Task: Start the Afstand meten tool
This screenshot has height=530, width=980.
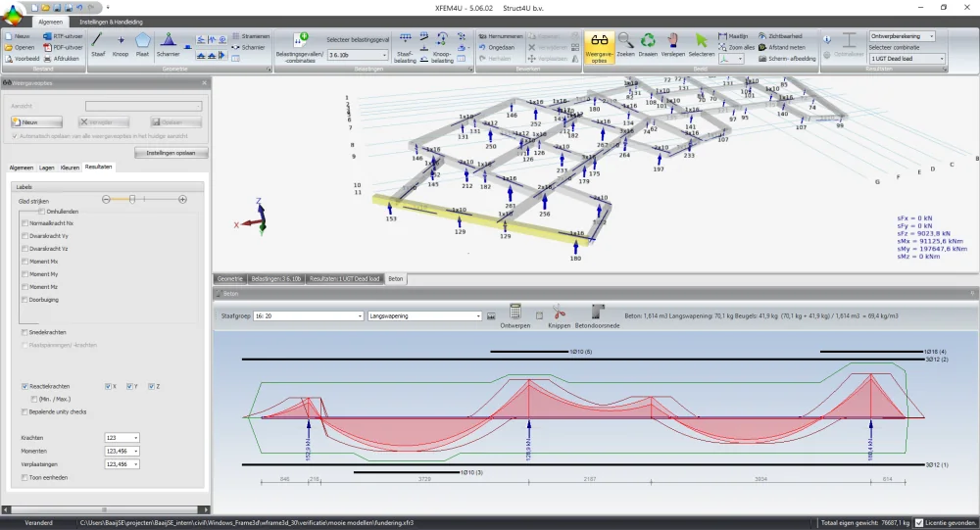Action: (782, 47)
